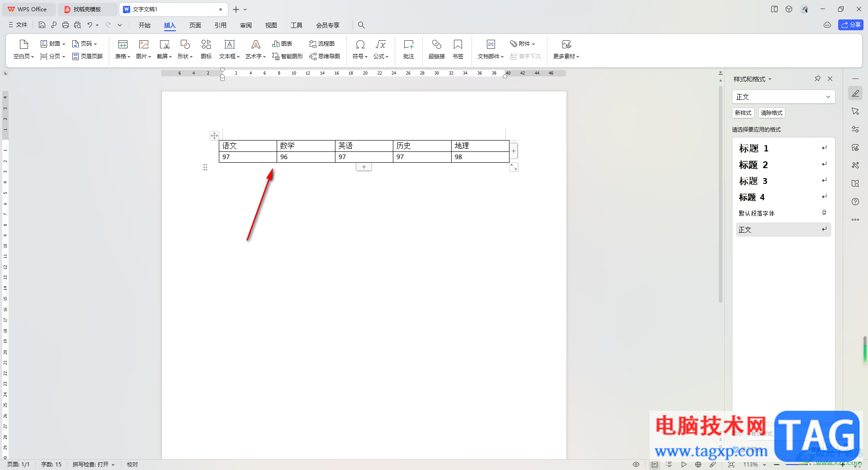The image size is (868, 470).
Task: Insert a 超链接 hyperlink
Action: (437, 49)
